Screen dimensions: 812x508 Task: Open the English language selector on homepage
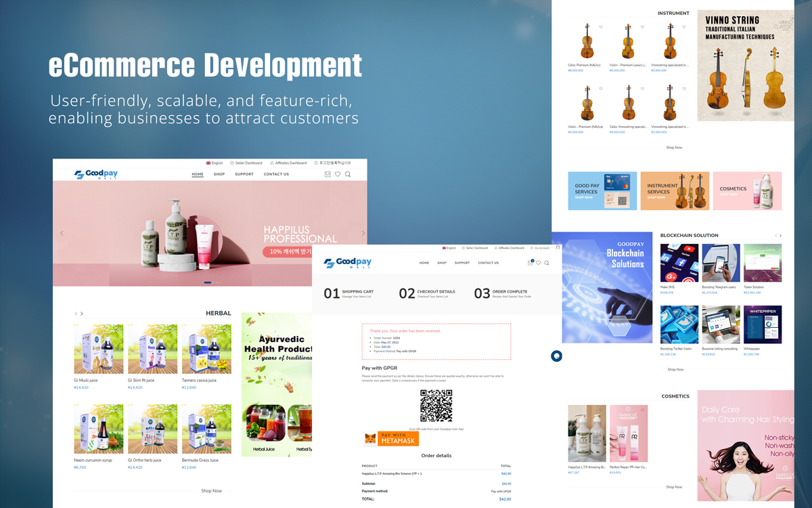(x=215, y=163)
